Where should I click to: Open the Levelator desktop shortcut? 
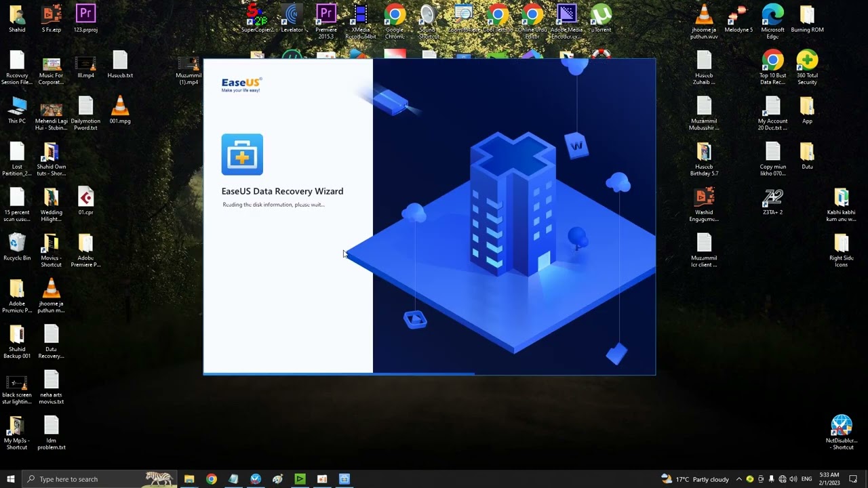point(292,18)
